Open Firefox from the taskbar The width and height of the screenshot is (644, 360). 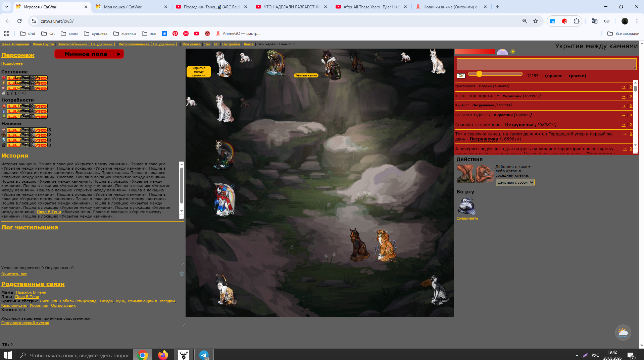click(163, 355)
